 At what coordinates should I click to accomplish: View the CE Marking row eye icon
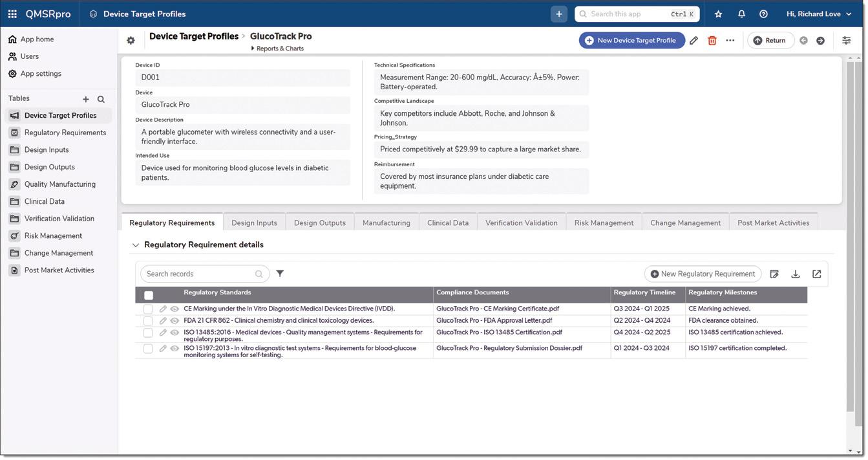coord(175,309)
